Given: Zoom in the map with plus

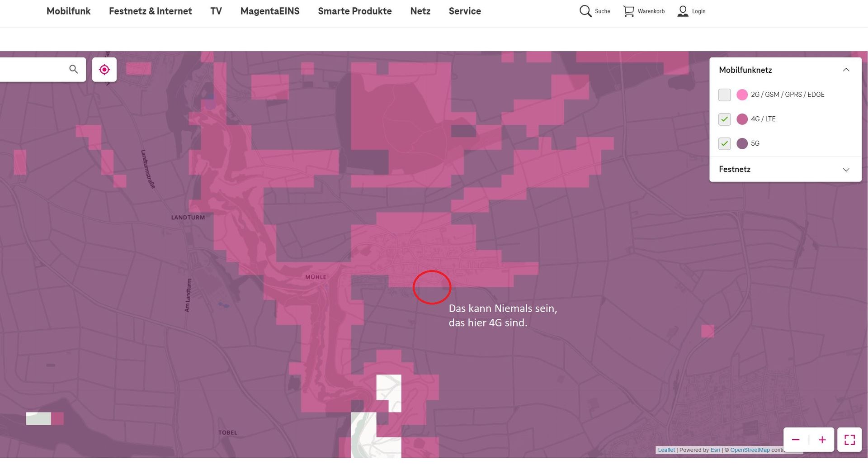Looking at the screenshot, I should (822, 440).
